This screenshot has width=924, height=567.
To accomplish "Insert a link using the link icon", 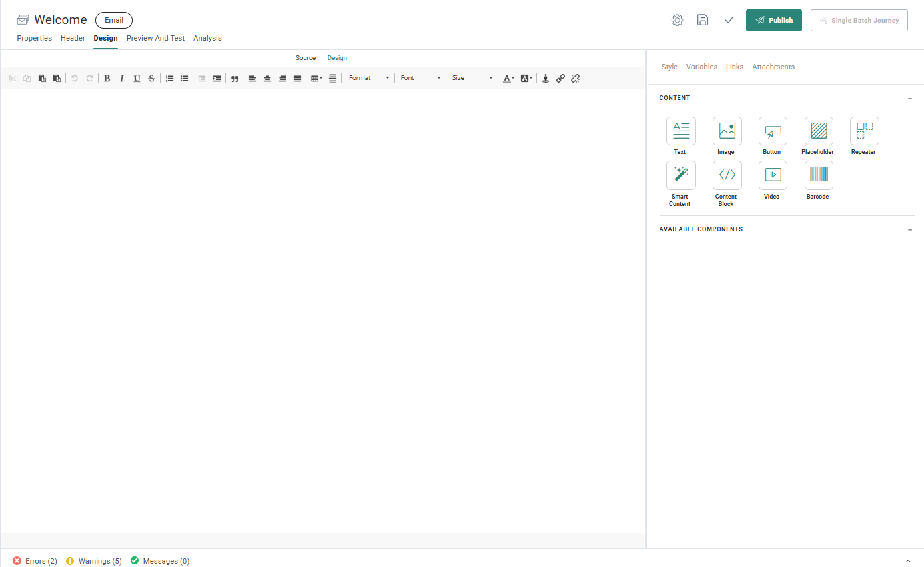I will (560, 78).
